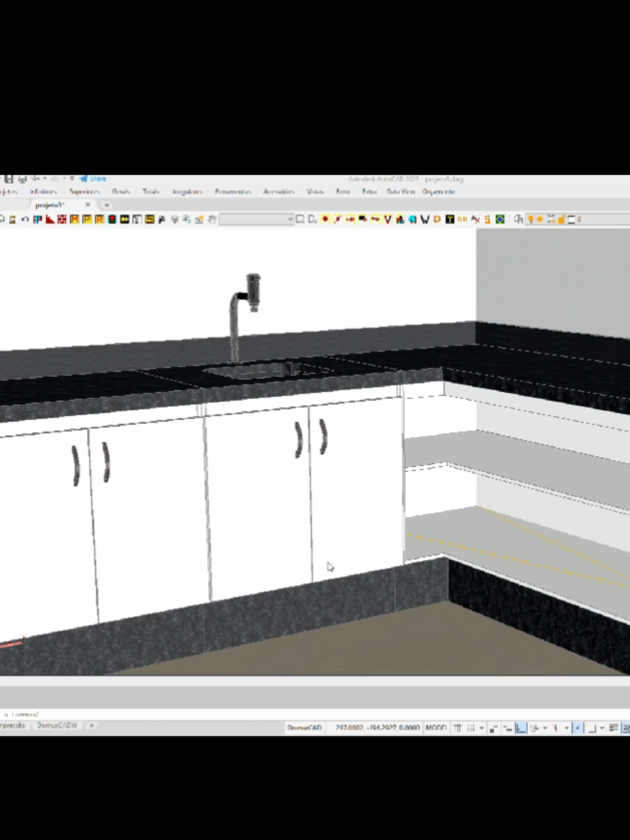
Task: Switch to the DomusCADW layout tab
Action: click(x=57, y=725)
